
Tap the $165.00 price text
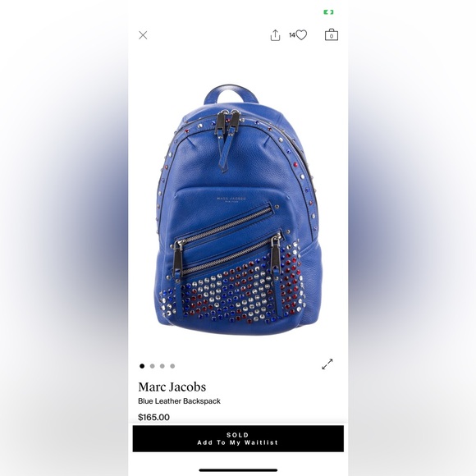[153, 417]
